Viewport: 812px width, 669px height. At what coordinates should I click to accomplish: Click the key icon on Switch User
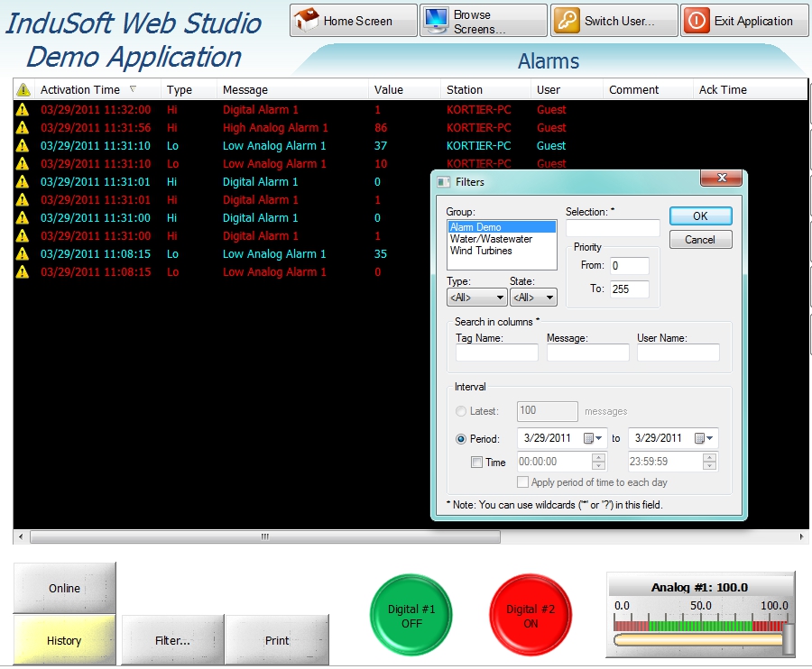[567, 21]
